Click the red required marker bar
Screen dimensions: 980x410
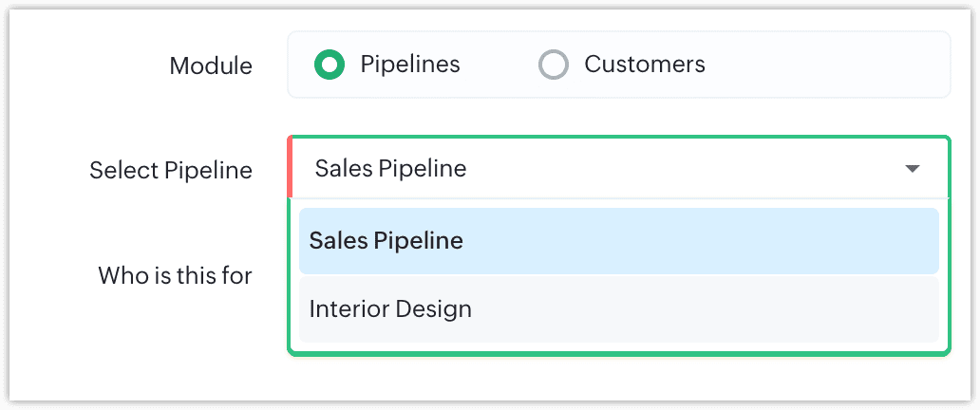click(290, 167)
